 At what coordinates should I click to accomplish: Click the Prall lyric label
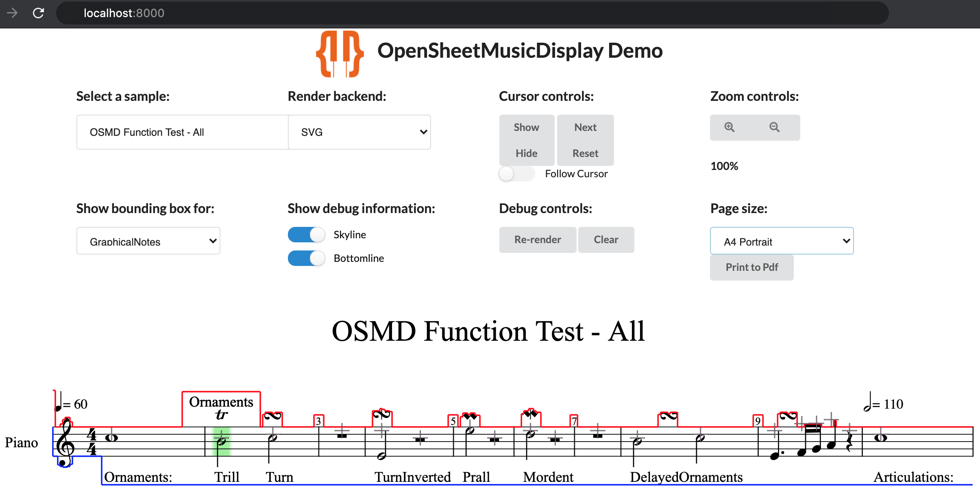(x=476, y=477)
